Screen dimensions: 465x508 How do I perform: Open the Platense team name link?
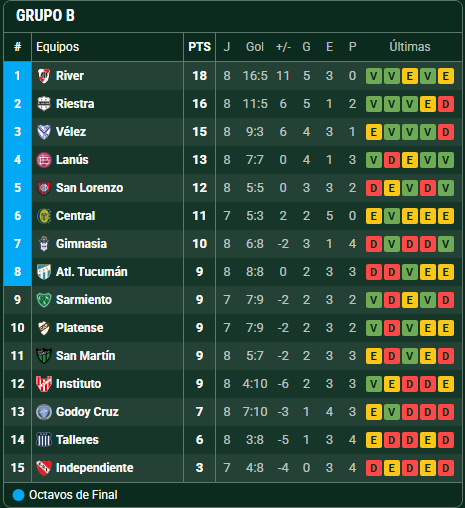click(79, 328)
